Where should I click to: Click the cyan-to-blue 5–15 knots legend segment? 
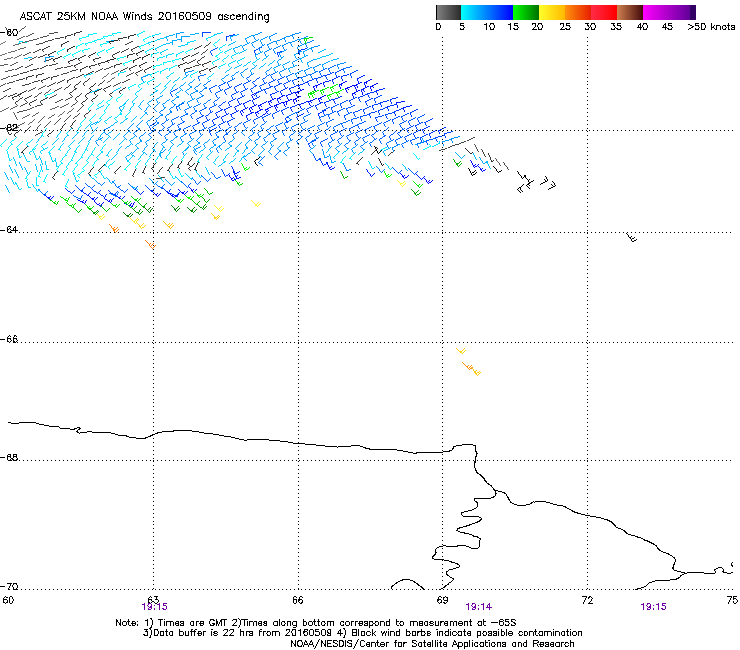487,12
